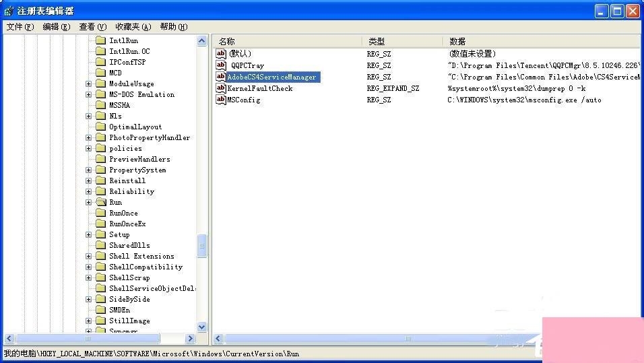Click the RunOnceEx folder icon
This screenshot has height=363, width=644.
pos(100,224)
